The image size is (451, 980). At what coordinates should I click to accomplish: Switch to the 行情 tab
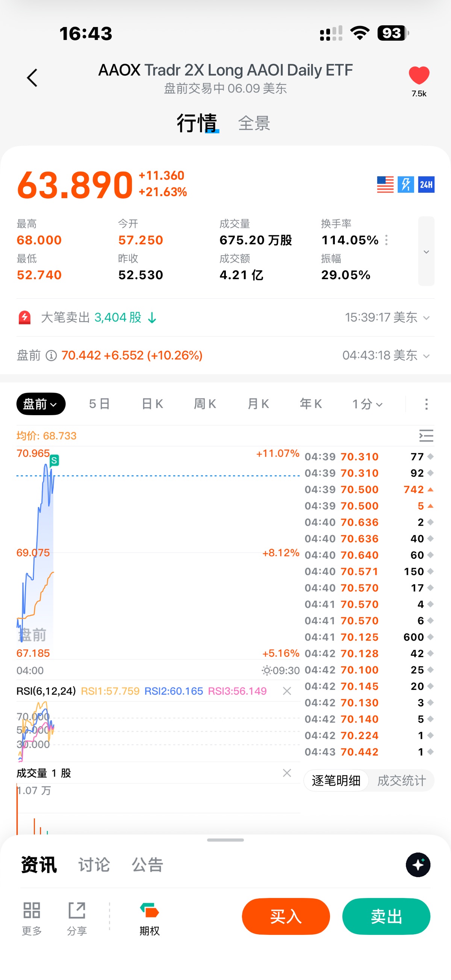[197, 123]
